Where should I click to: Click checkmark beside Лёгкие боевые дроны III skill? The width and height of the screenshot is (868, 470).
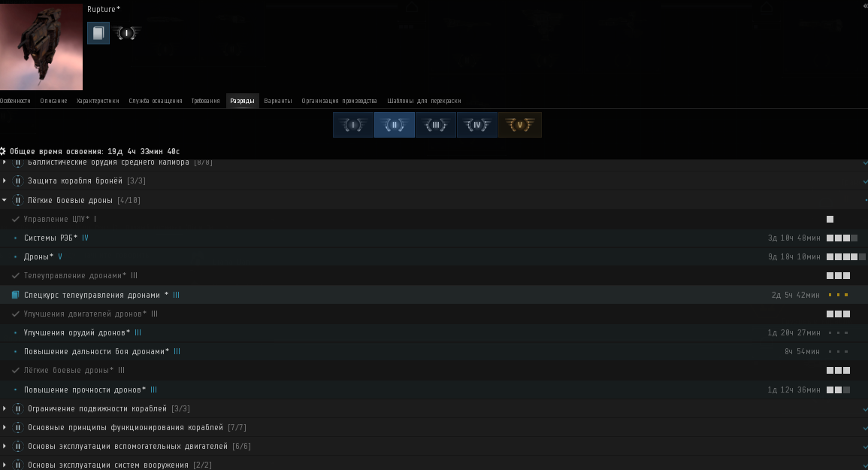[x=16, y=370]
